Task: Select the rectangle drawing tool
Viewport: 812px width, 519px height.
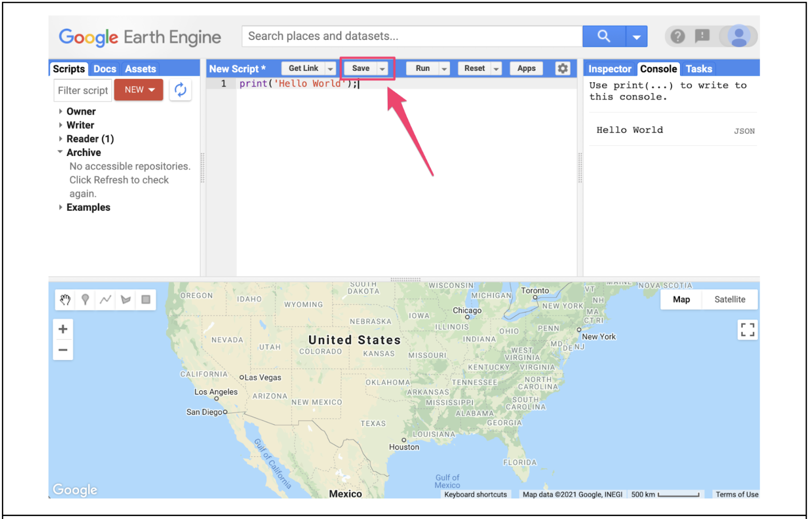Action: click(x=145, y=299)
